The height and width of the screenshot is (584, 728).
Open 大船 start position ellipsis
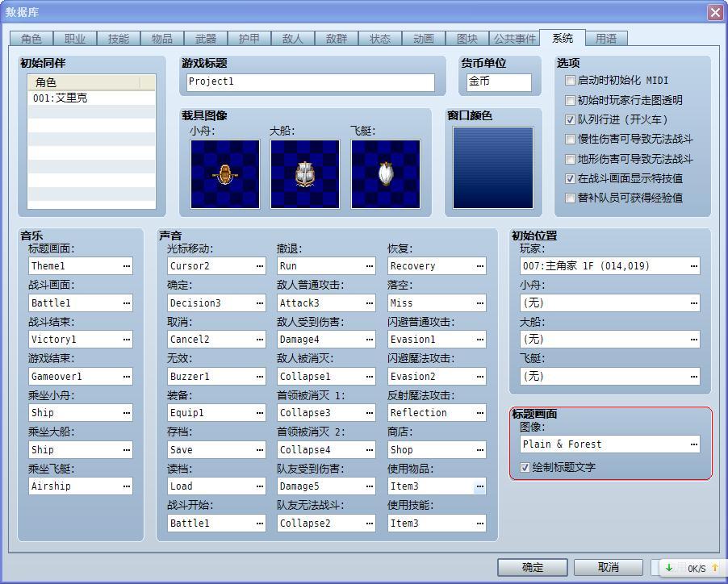[x=693, y=340]
